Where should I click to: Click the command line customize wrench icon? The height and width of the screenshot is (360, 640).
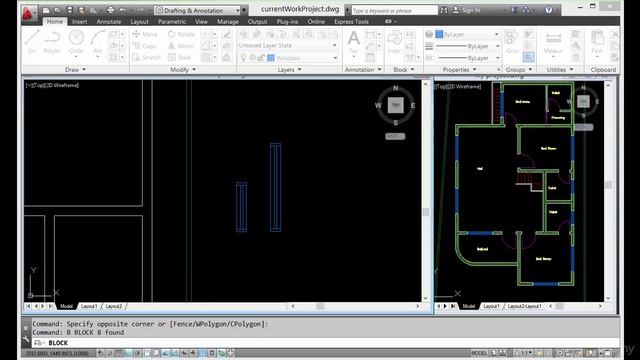pyautogui.click(x=26, y=340)
